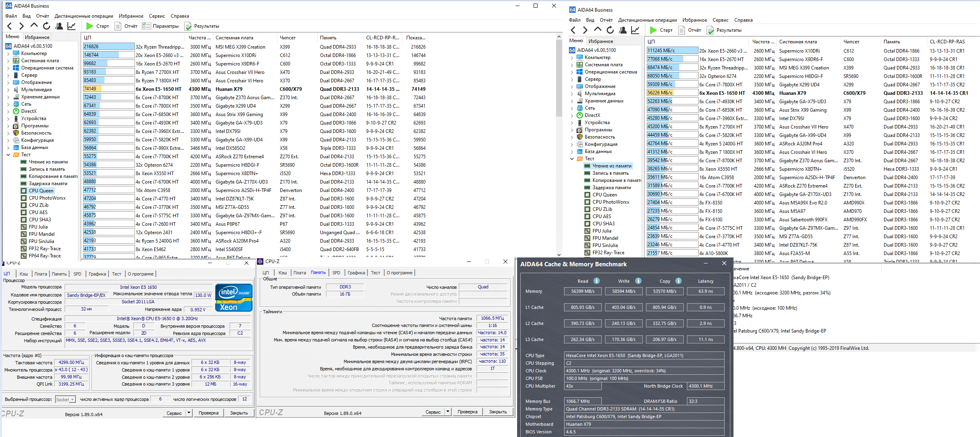
Task: Open Дистанционные операции menu in left AIDA64
Action: tap(84, 16)
